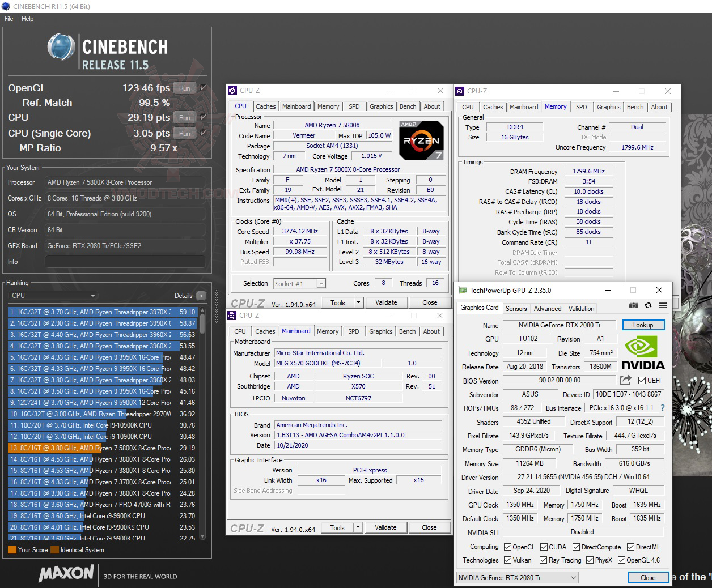Open the Tools dropdown arrow in CPU-Z Mainboard window
This screenshot has height=588, width=712.
(x=358, y=527)
